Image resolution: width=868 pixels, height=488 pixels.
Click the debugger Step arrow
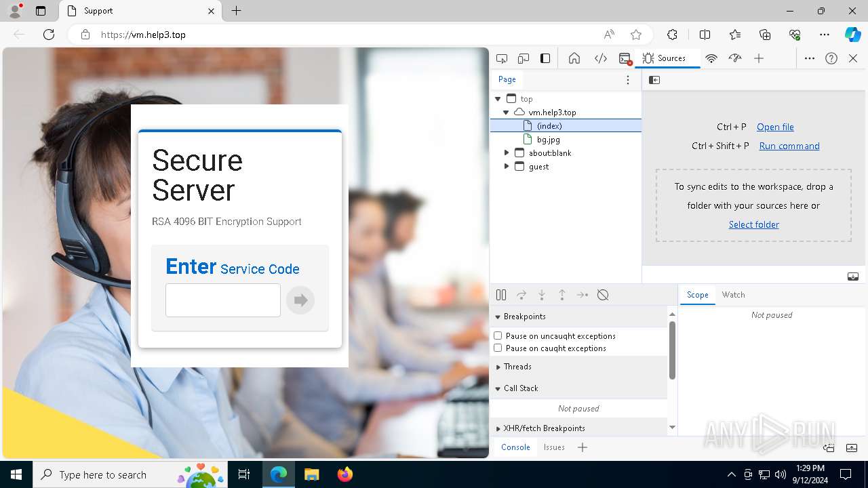click(583, 295)
